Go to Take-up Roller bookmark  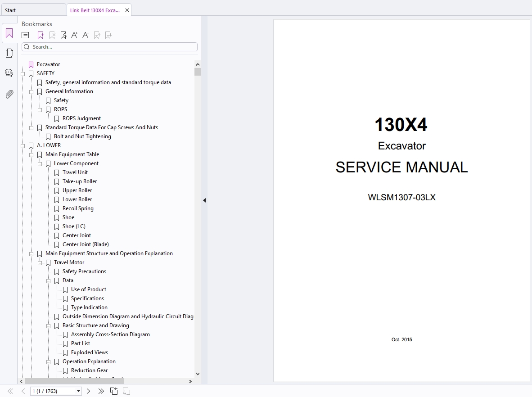[x=80, y=181]
